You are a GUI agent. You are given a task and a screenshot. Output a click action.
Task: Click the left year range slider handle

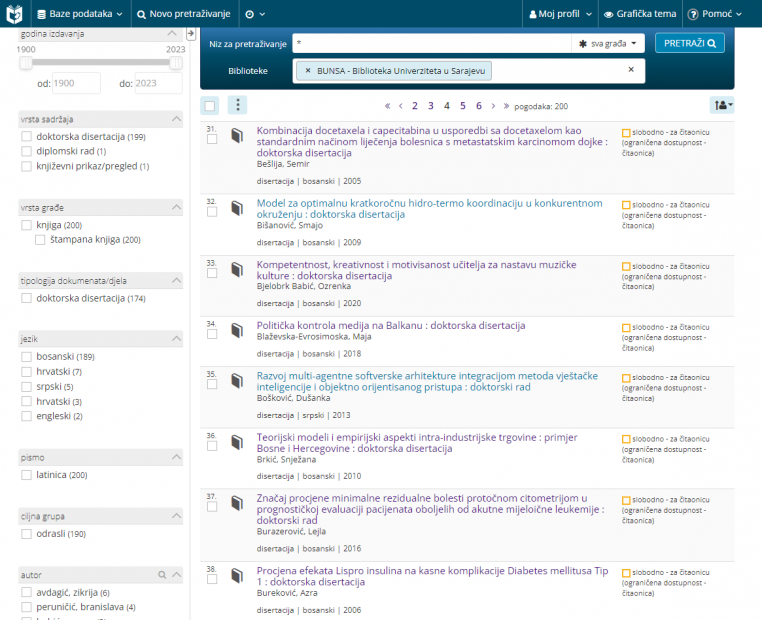click(x=26, y=63)
